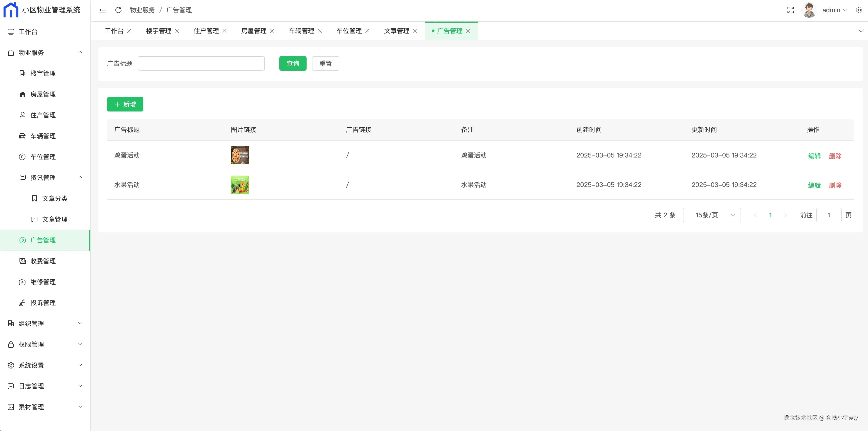Click 删除 for 水果活动 row
Screen dimensions: 868x431
[835, 185]
